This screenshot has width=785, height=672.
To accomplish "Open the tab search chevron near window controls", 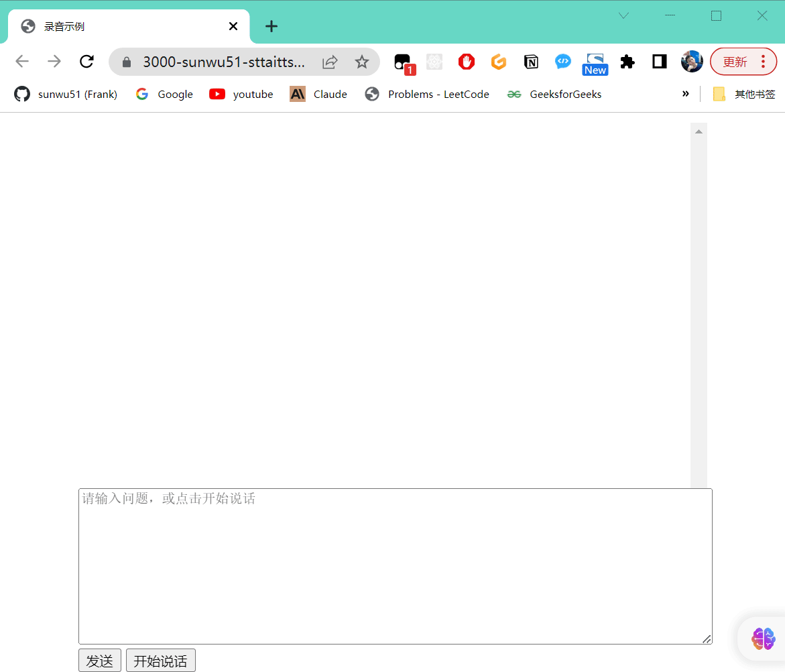I will pos(623,15).
